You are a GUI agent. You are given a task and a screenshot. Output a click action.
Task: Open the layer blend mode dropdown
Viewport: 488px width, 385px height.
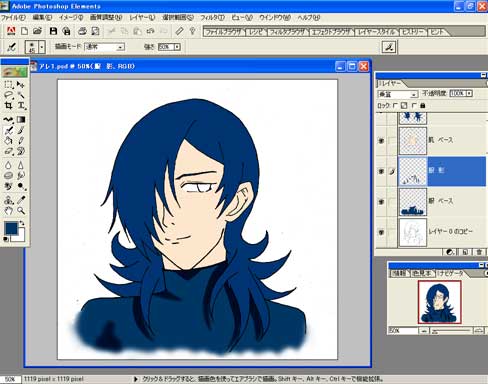coord(397,94)
